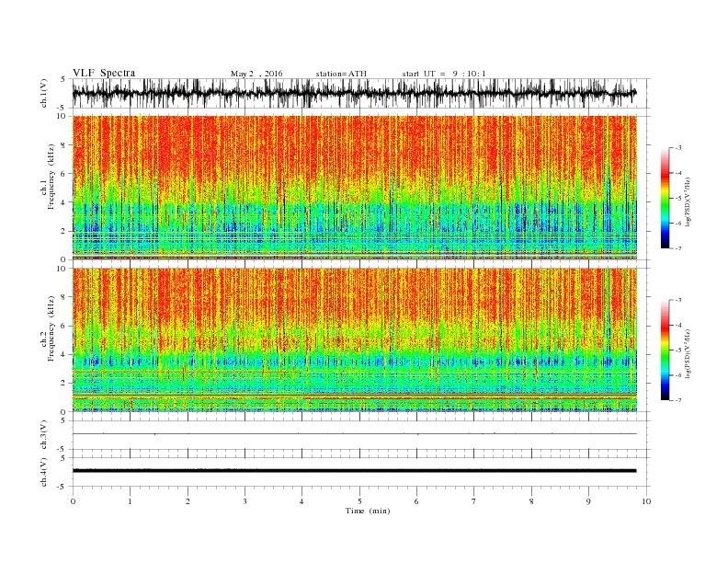Click the ch.1 "Frequency (kHz)" axis label

[x=51, y=177]
